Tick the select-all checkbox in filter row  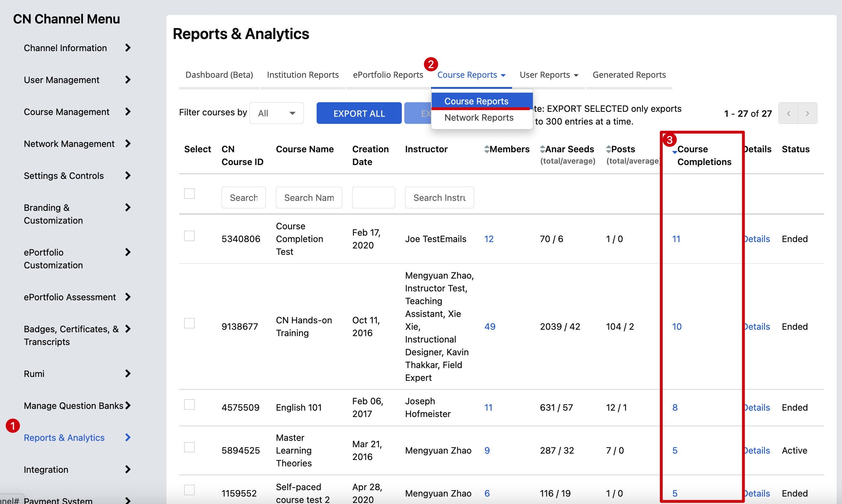click(190, 194)
